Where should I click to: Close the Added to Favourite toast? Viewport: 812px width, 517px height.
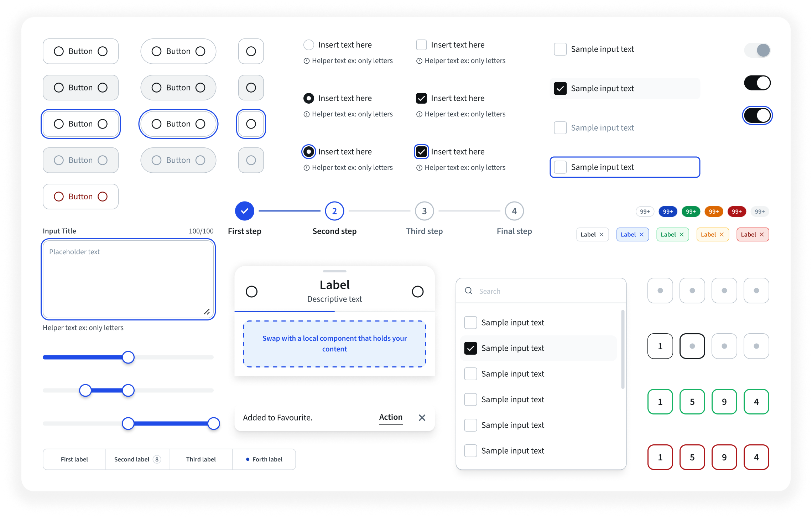(x=422, y=418)
